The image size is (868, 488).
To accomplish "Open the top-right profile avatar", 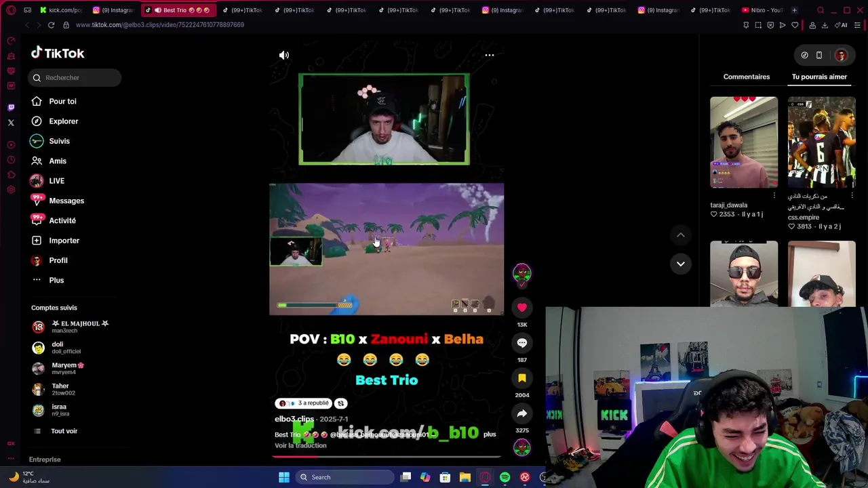I will click(x=841, y=55).
